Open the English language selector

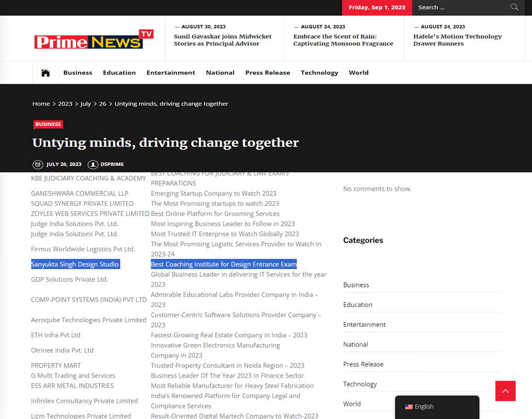(x=437, y=406)
